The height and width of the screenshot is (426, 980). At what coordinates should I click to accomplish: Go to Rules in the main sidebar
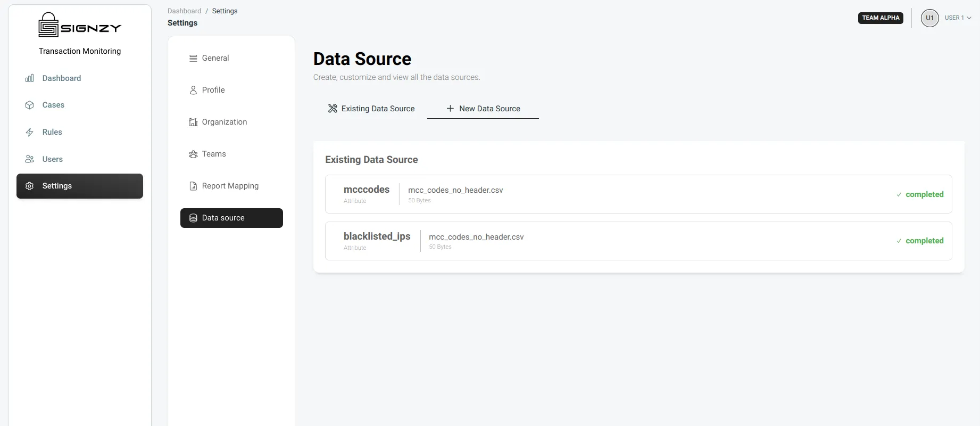(80, 132)
